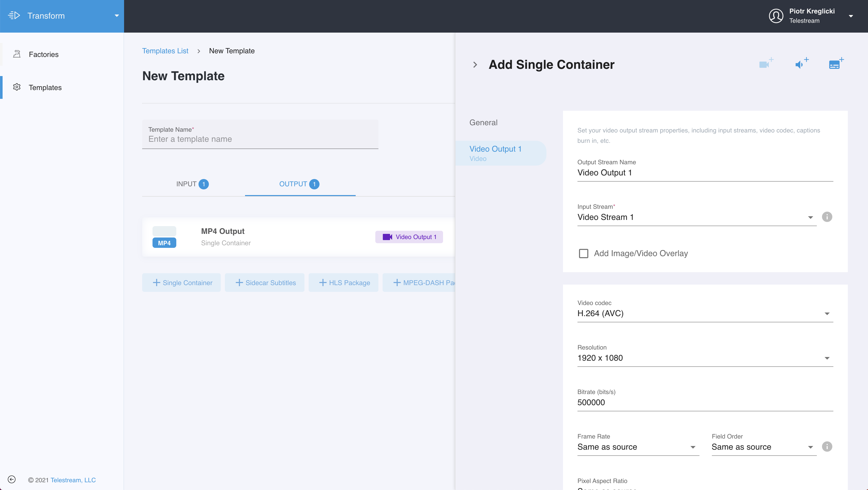Image resolution: width=868 pixels, height=490 pixels.
Task: Click the Field Order info icon
Action: click(x=827, y=447)
